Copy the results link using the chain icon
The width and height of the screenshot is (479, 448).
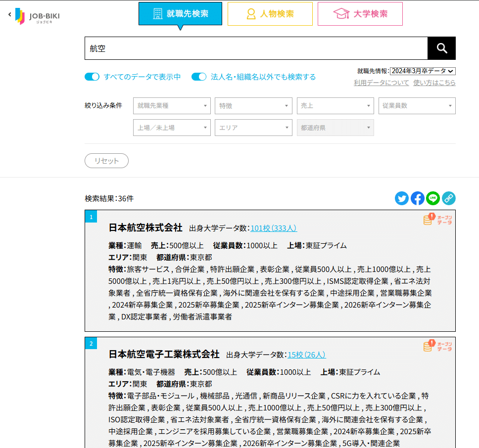[x=449, y=198]
